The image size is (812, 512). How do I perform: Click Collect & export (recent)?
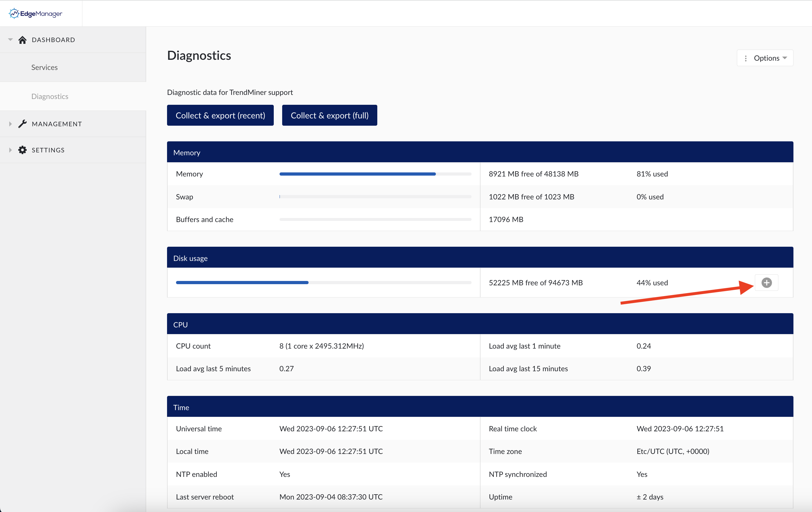click(220, 115)
